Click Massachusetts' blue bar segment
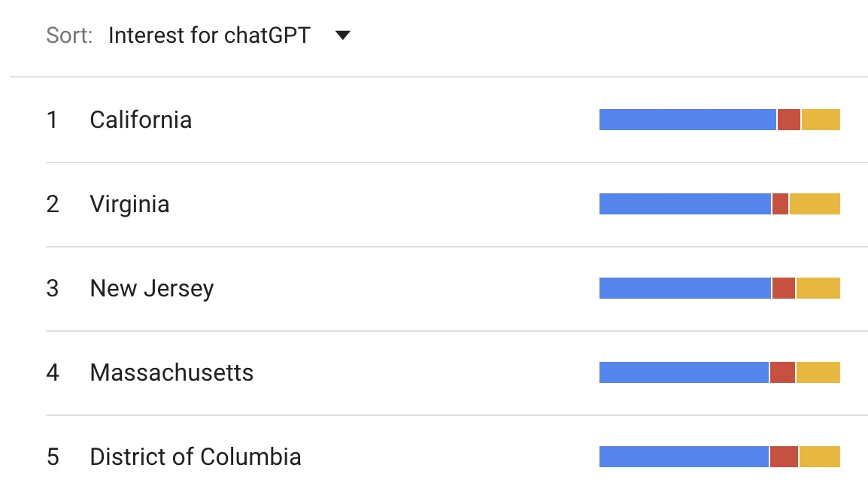The image size is (868, 489). point(684,372)
